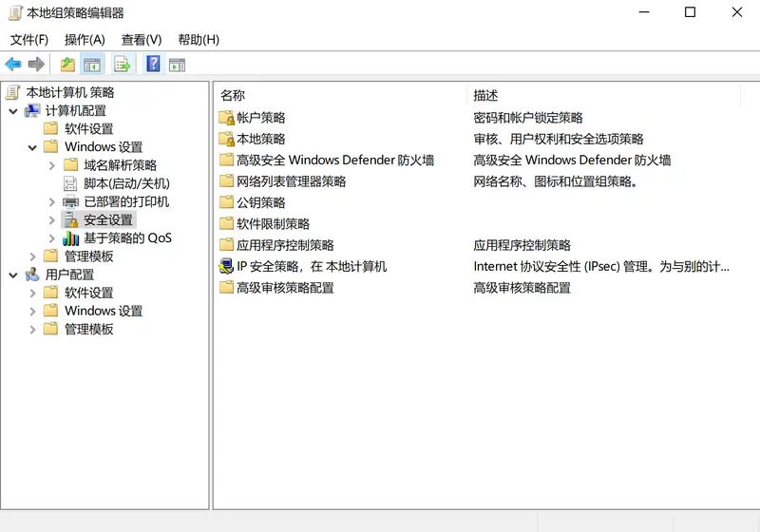This screenshot has width=760, height=532.
Task: Select 高级安全 Windows Defender 防火墙 name in list
Action: point(335,160)
